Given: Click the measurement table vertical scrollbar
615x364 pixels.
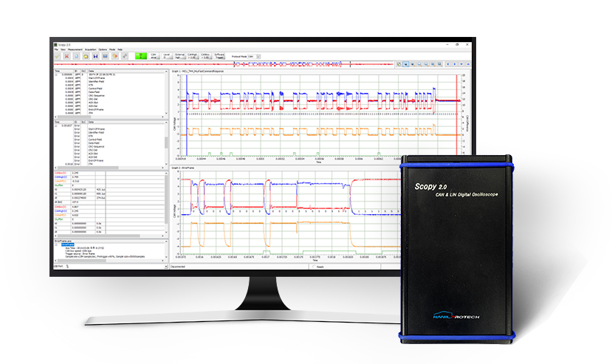Looking at the screenshot, I should click(166, 202).
